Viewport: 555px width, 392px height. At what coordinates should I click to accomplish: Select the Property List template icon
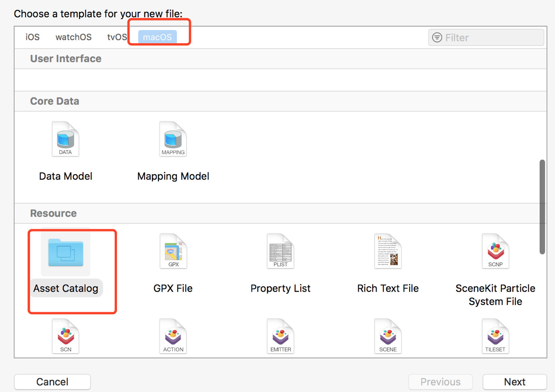[x=281, y=251]
